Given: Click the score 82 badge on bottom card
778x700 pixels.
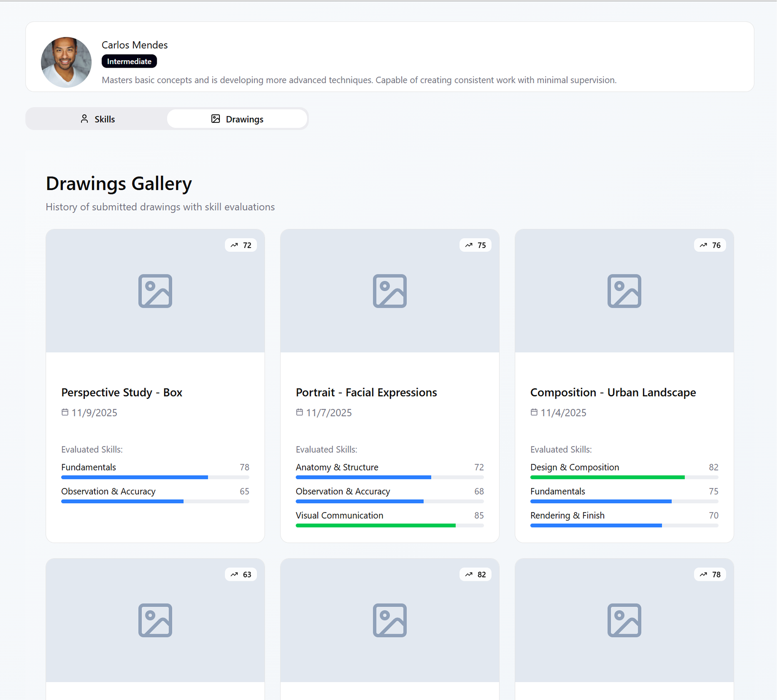Looking at the screenshot, I should tap(475, 575).
